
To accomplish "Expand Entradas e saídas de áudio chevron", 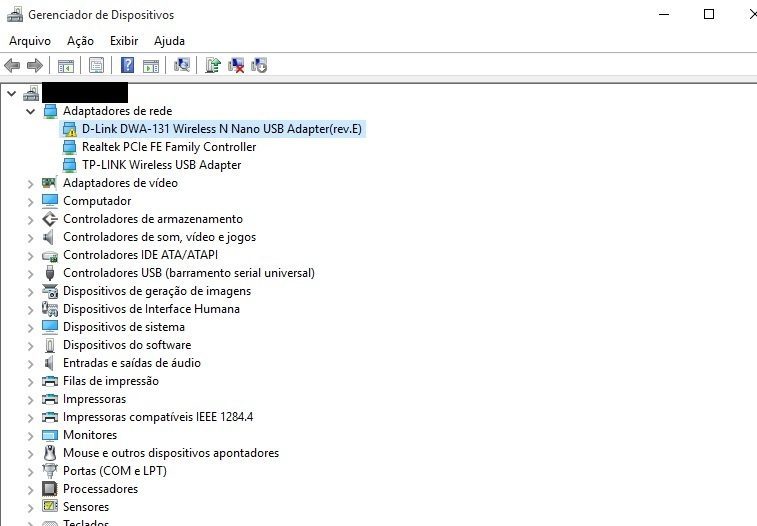I will 30,364.
